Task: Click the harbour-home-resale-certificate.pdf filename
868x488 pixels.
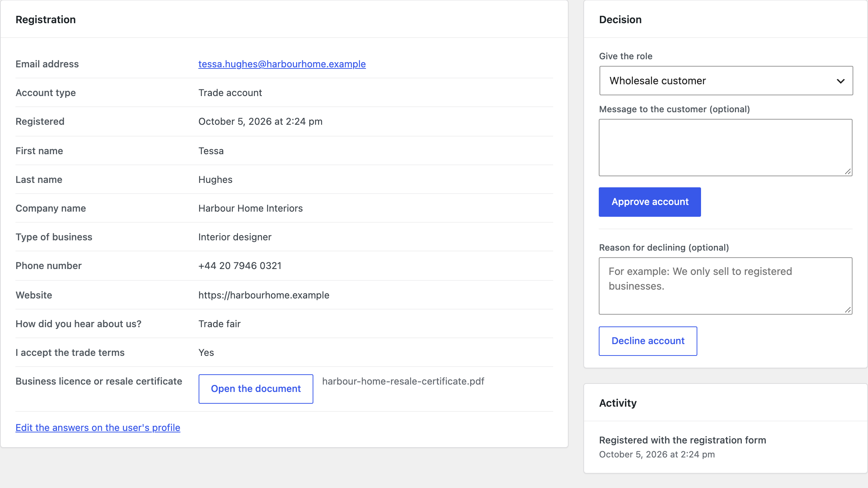Action: pos(403,381)
